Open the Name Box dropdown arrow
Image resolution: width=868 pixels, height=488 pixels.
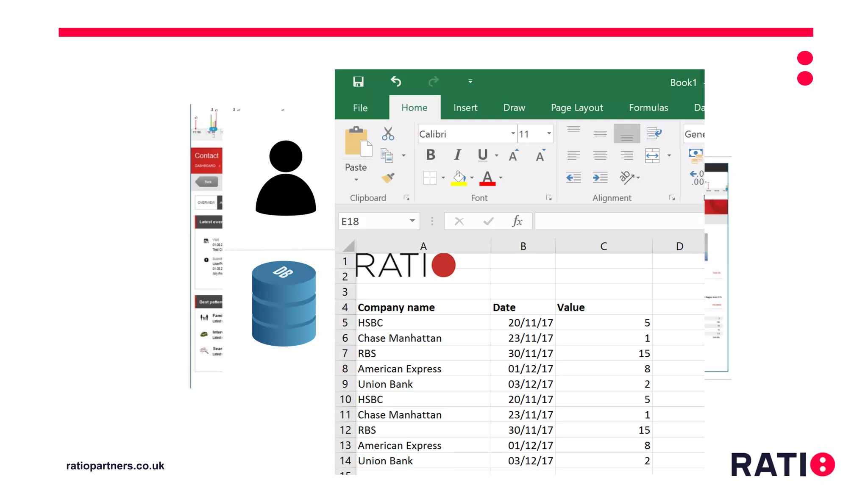(x=412, y=221)
